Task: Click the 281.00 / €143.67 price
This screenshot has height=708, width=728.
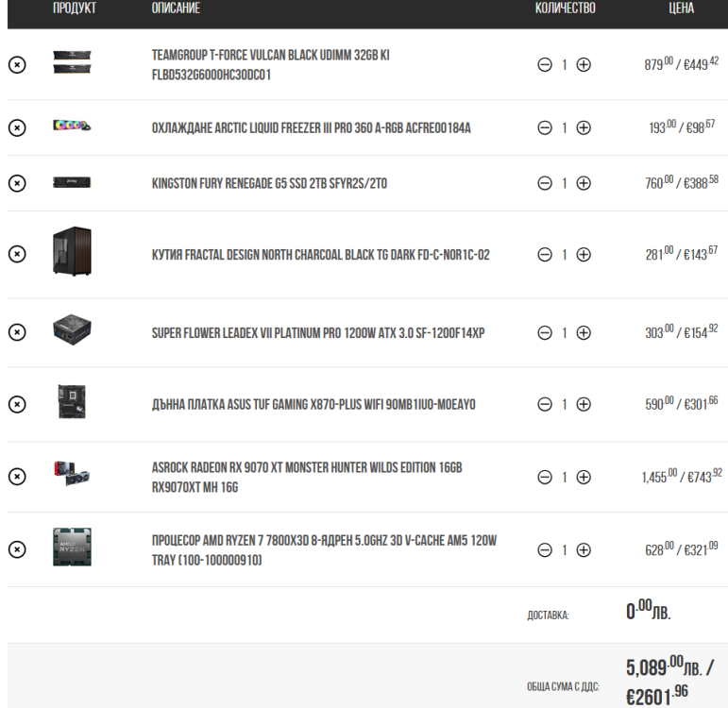Action: pos(681,254)
